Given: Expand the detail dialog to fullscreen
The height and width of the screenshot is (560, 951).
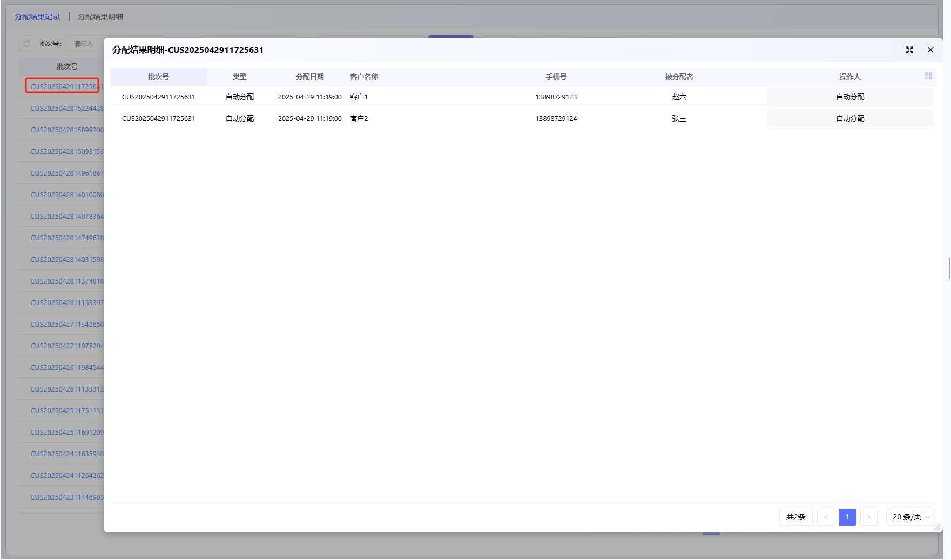Looking at the screenshot, I should click(x=909, y=50).
